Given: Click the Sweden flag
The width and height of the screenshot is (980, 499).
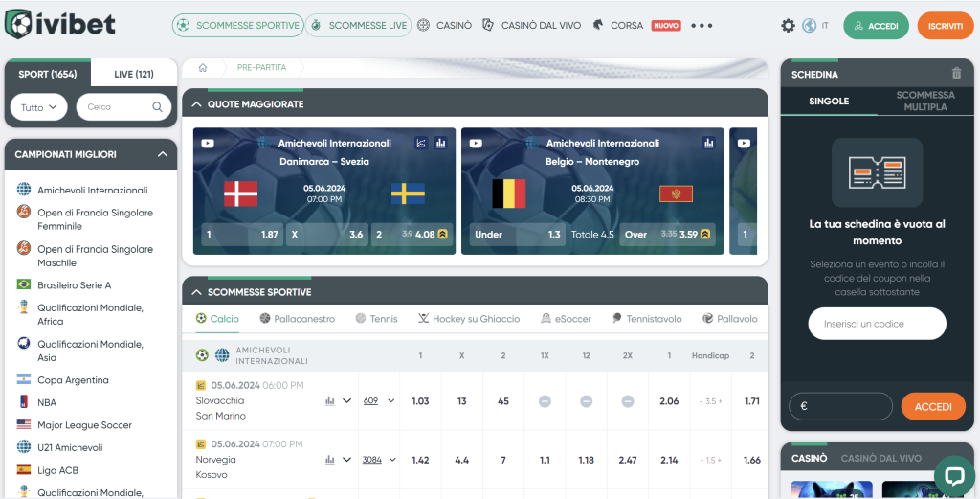Looking at the screenshot, I should point(408,193).
